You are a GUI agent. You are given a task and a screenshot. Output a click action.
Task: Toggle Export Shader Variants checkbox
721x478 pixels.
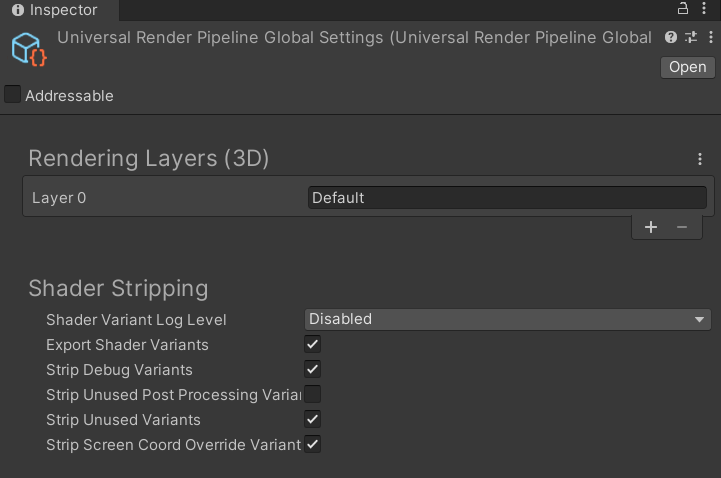[313, 345]
